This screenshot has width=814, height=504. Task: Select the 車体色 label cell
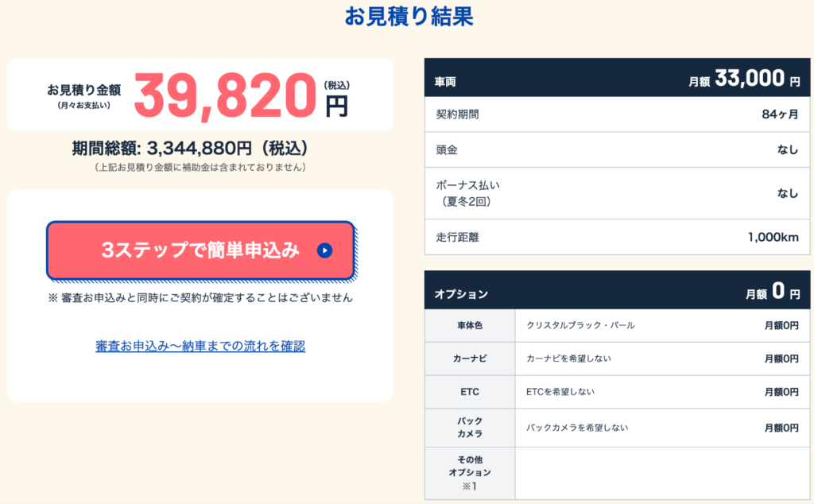470,325
